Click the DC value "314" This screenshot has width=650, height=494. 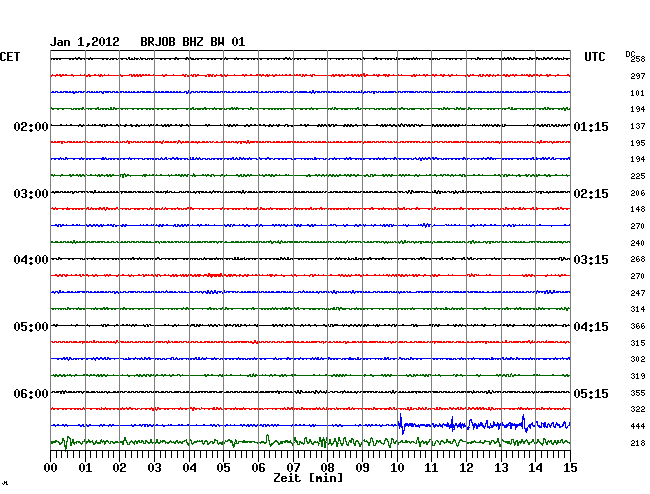pyautogui.click(x=638, y=309)
